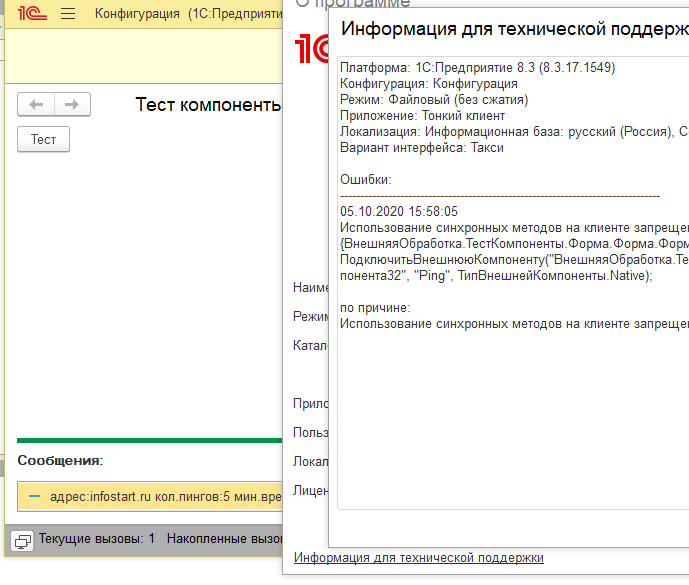Screen dimensions: 689x585
Task: Select the line Платформа: 1С:Предприятие 8.3 (8.3.17.1549)
Action: pyautogui.click(x=478, y=68)
